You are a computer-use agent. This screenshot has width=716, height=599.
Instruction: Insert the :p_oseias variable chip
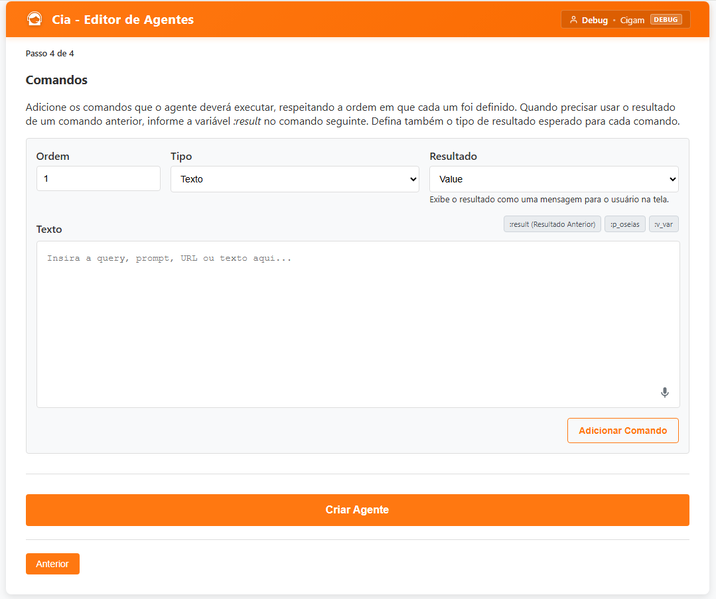click(x=625, y=224)
